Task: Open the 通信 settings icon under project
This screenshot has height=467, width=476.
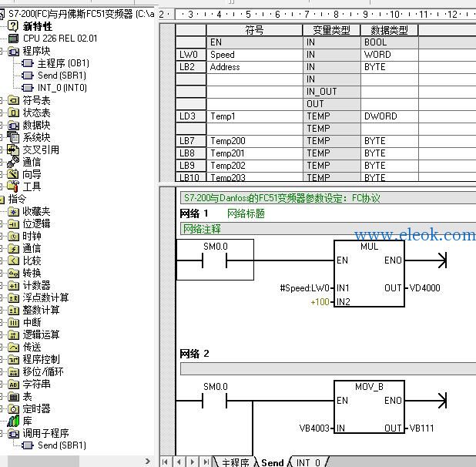Action: pyautogui.click(x=13, y=162)
